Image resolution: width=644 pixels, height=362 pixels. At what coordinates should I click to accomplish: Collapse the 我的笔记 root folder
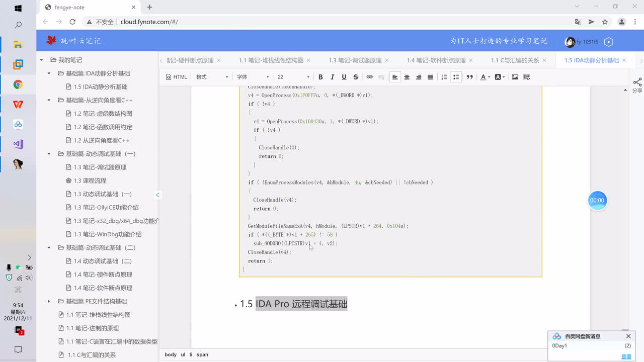coord(42,60)
